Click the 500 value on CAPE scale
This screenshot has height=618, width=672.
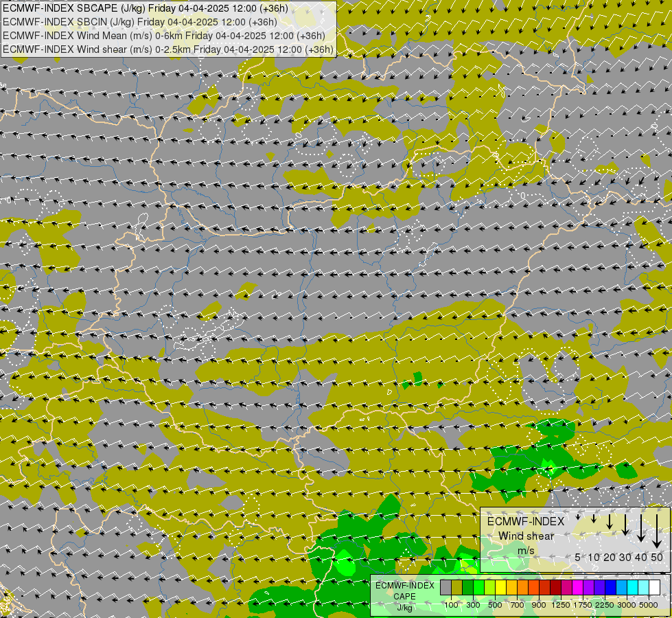pyautogui.click(x=495, y=605)
